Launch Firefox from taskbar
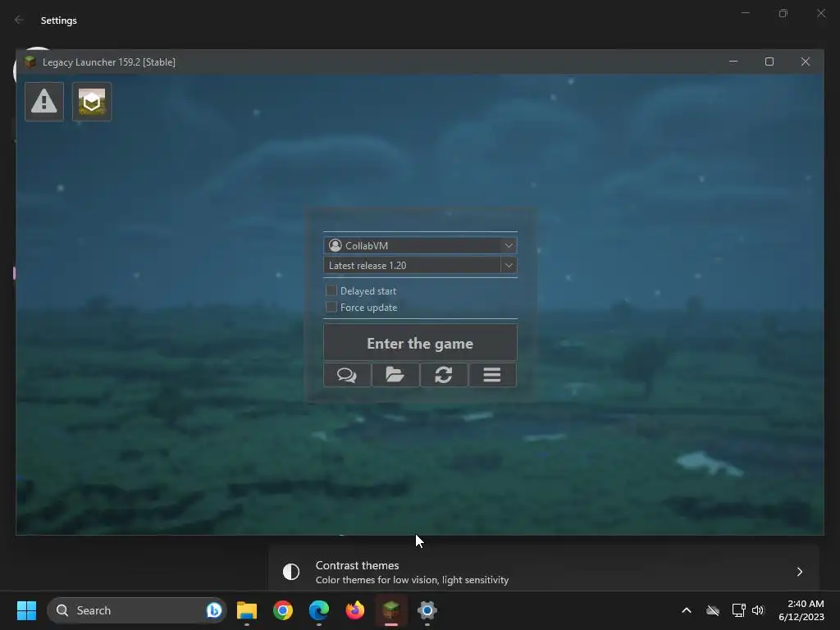Viewport: 840px width, 630px height. tap(354, 610)
